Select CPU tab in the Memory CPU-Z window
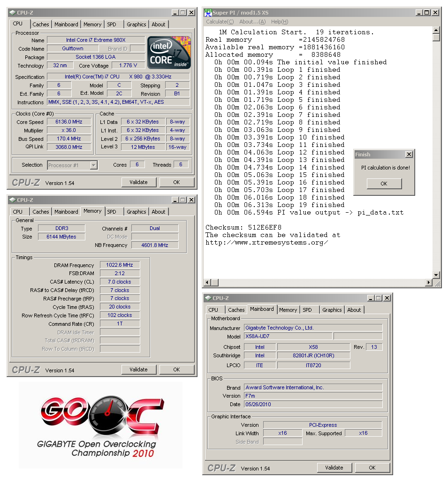This screenshot has width=448, height=485. point(18,212)
